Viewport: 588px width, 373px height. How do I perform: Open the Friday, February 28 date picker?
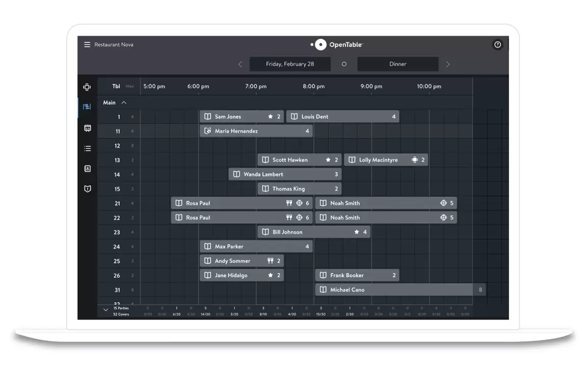tap(290, 64)
